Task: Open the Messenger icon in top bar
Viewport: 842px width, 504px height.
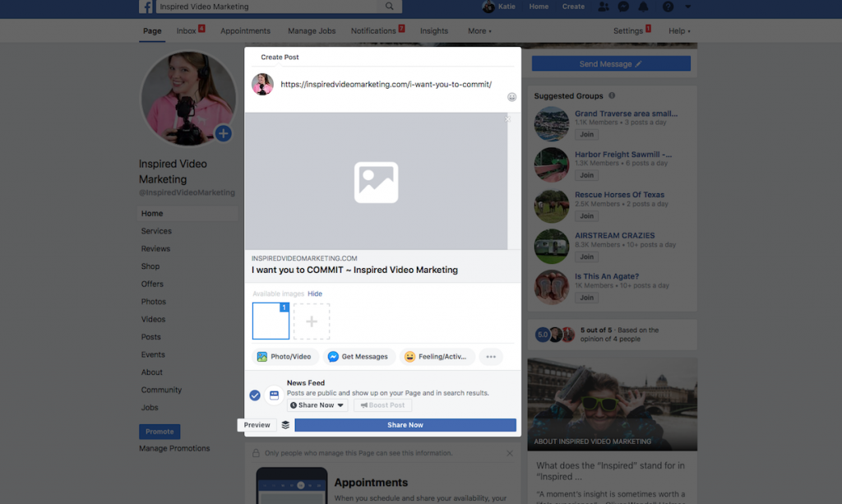Action: (623, 7)
